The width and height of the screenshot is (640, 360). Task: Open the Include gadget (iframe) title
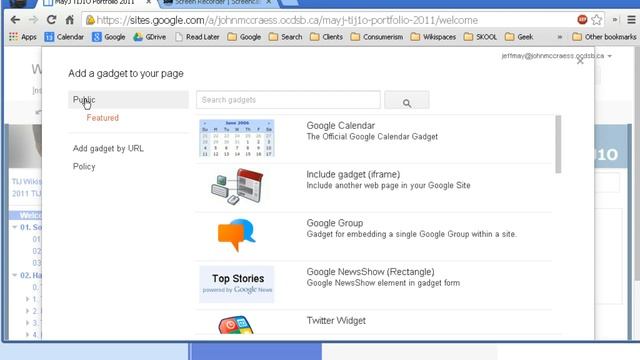(353, 174)
